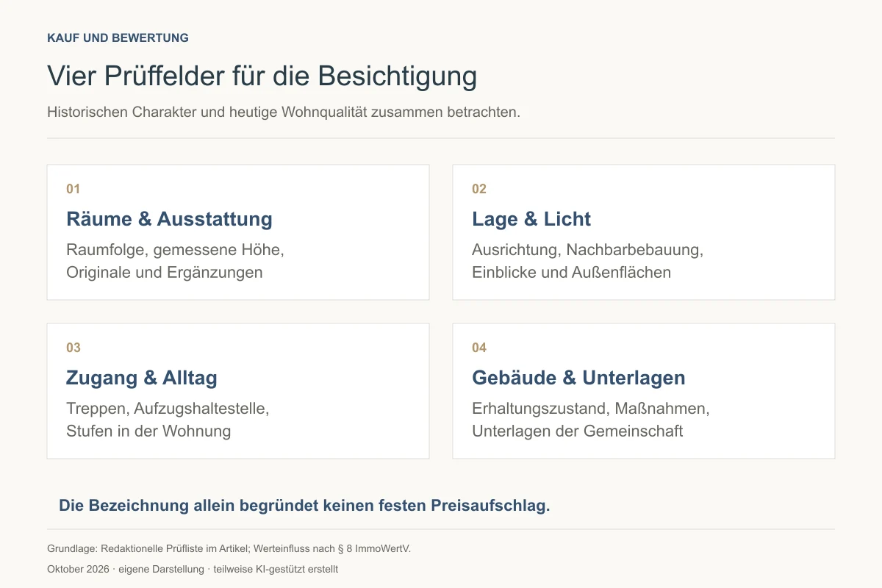Open the 'Räume & Ausstattung' card heading
The image size is (882, 588).
click(169, 219)
